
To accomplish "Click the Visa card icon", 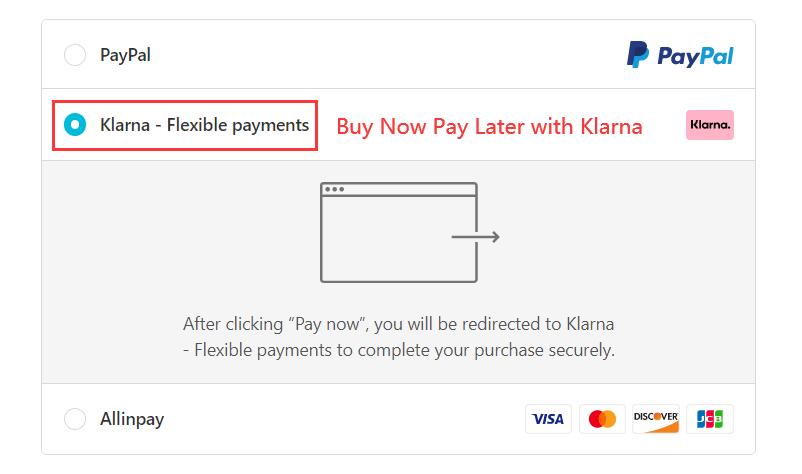I will (548, 419).
